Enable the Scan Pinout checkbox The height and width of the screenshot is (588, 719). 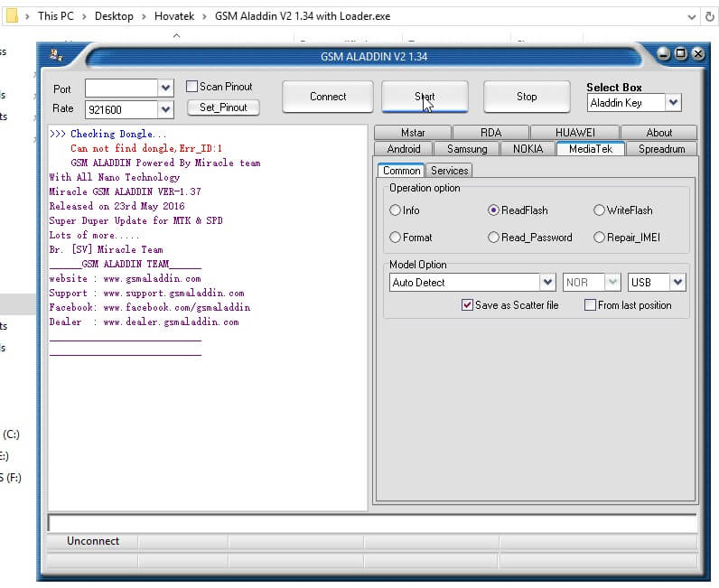(x=191, y=86)
